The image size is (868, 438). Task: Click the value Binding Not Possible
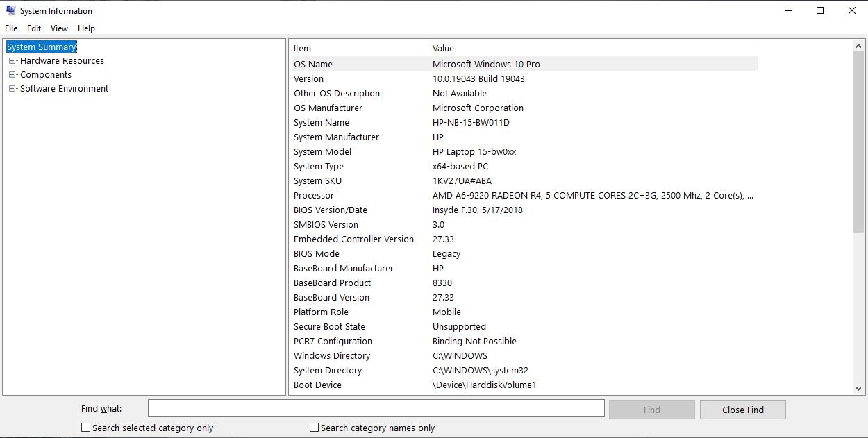pos(474,341)
